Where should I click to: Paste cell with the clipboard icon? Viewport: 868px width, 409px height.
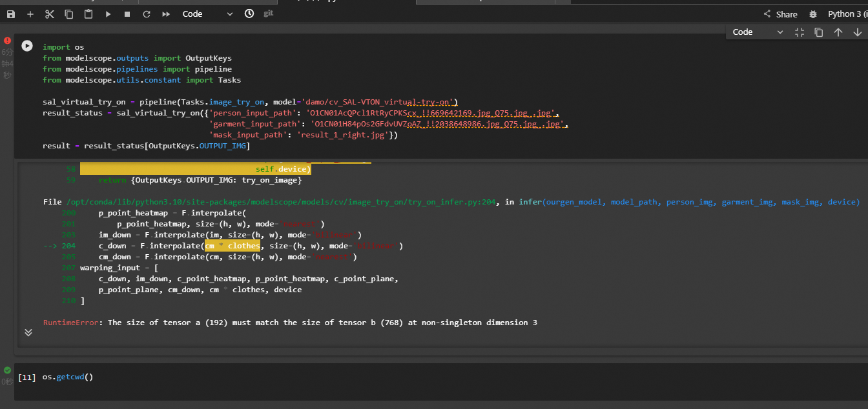click(88, 14)
